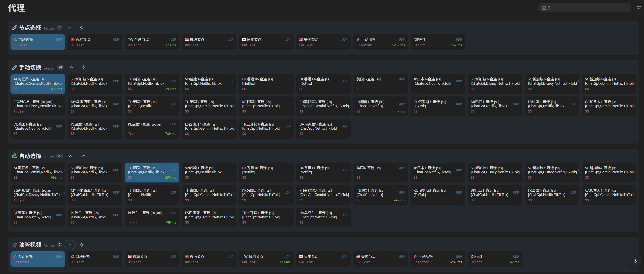Collapse the 节点选择 group

point(70,28)
